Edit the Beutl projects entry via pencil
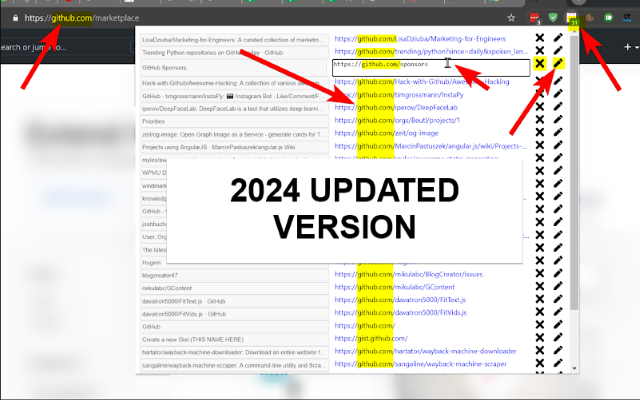This screenshot has width=640, height=400. [x=558, y=120]
